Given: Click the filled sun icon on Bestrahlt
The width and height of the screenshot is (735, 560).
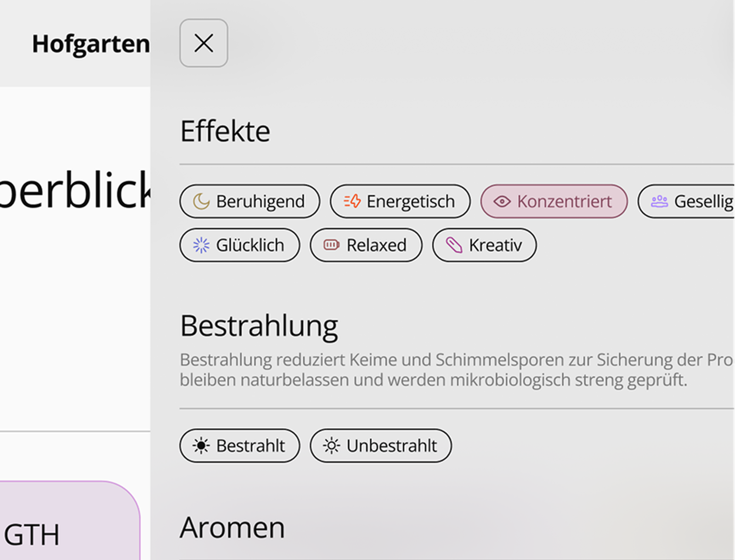Looking at the screenshot, I should tap(201, 446).
